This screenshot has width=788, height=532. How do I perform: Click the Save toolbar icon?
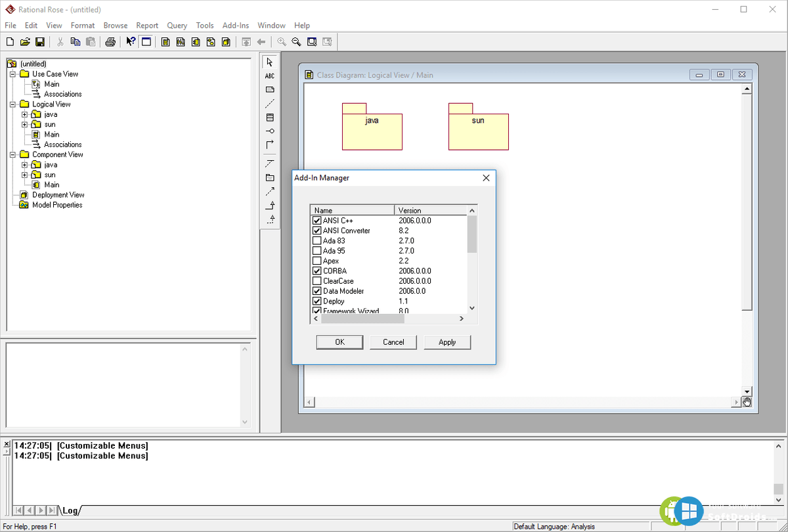coord(40,41)
